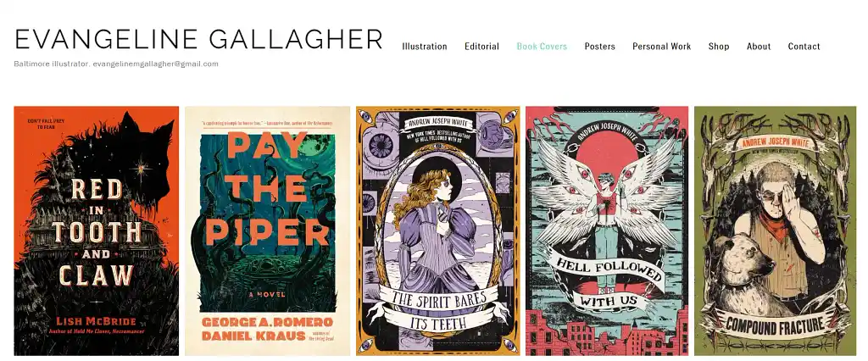The height and width of the screenshot is (361, 868).
Task: View the Pay the Piper cover
Action: pos(267,230)
